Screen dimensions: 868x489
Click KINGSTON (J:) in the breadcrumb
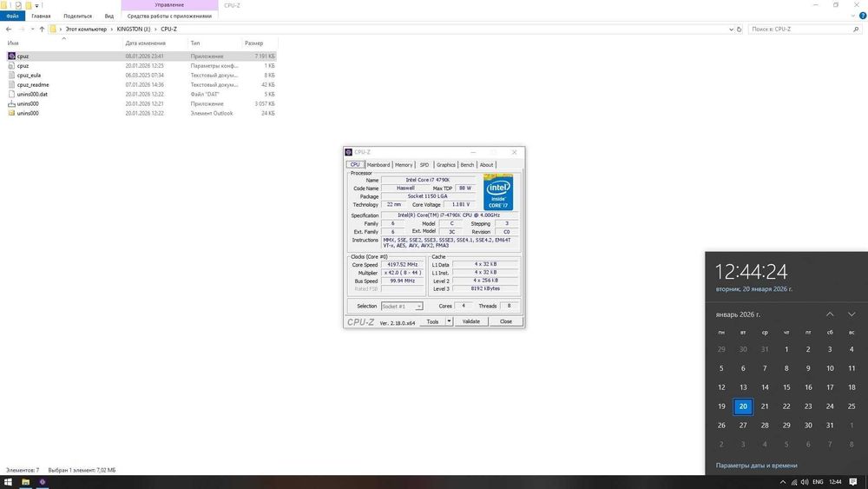tap(134, 29)
